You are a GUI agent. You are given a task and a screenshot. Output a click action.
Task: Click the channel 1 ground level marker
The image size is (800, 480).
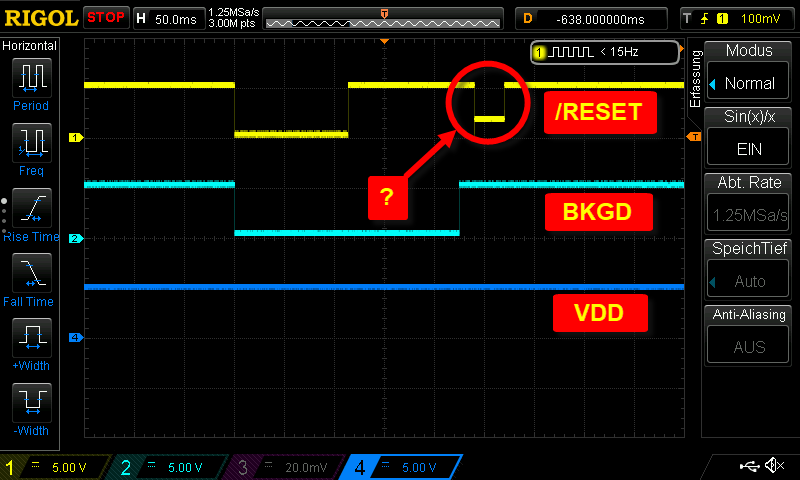click(x=76, y=137)
